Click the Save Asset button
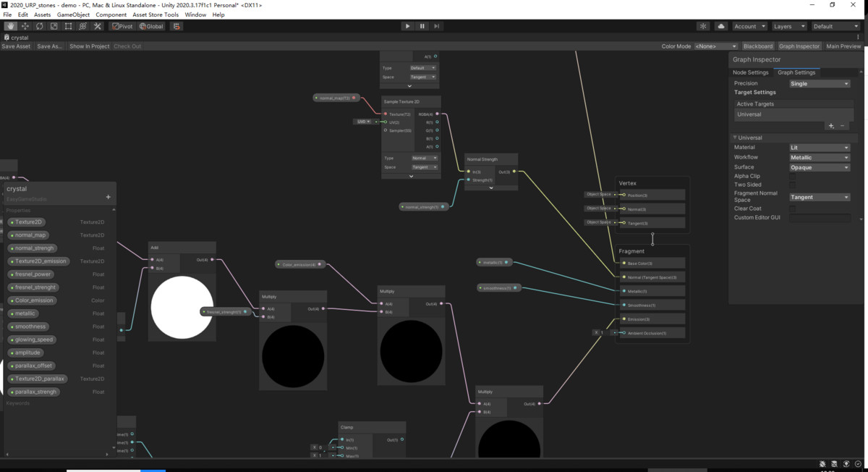This screenshot has height=472, width=868. point(15,46)
